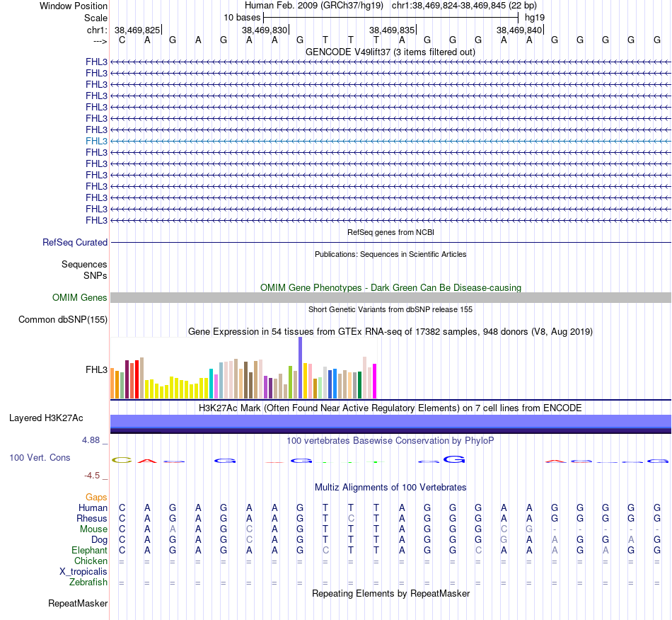Click the 'Gaps' alignment row label
This screenshot has height=620, width=672.
pyautogui.click(x=96, y=497)
